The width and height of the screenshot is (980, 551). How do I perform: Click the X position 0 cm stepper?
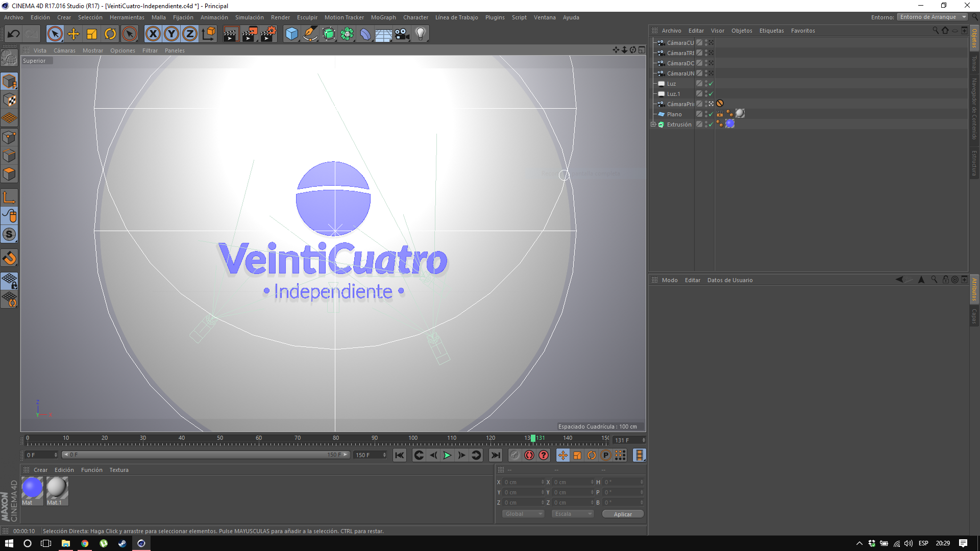(543, 482)
